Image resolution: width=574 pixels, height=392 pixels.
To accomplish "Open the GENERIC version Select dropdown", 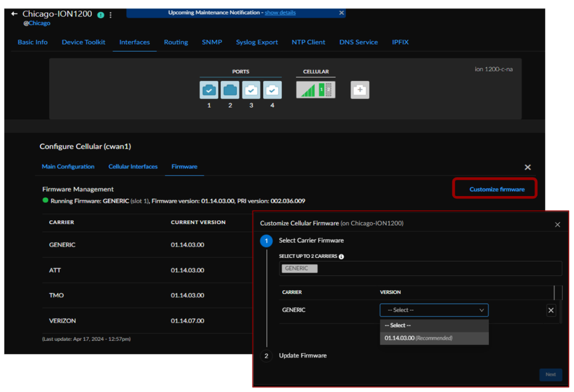I will (x=434, y=310).
